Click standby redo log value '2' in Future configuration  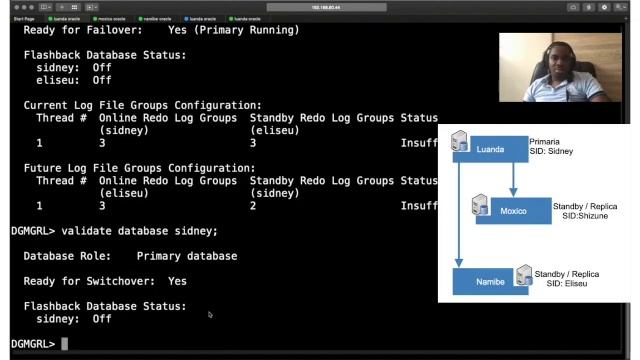253,206
